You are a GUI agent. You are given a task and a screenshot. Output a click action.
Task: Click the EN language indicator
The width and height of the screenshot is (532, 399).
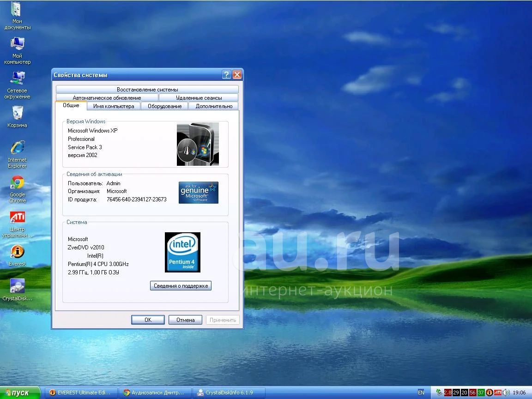421,393
